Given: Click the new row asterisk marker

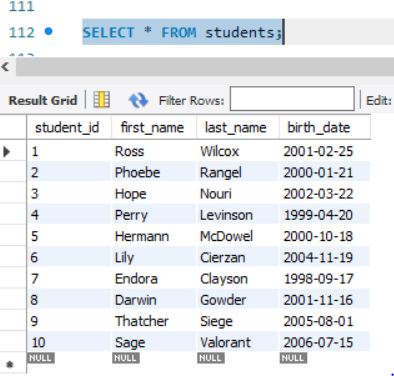Looking at the screenshot, I should [x=10, y=364].
